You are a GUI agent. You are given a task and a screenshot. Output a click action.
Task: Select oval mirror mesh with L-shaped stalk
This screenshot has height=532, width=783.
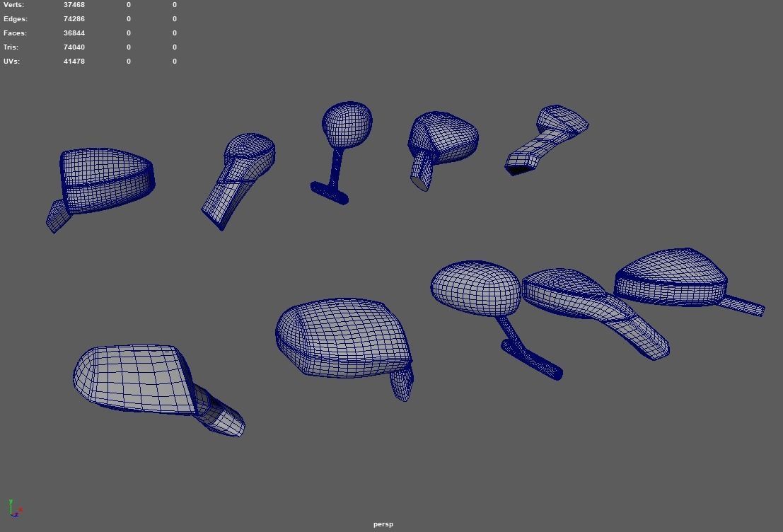tap(475, 289)
